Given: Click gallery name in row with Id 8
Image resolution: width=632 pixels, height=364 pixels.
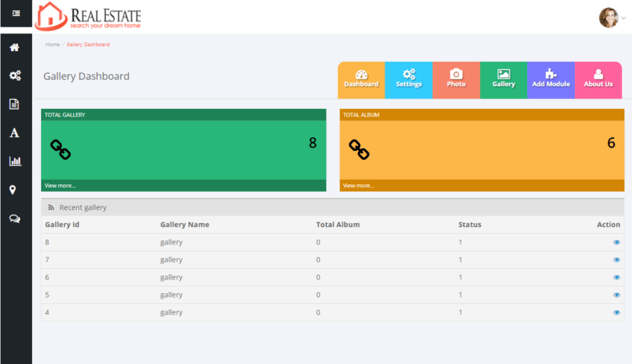Looking at the screenshot, I should pos(171,242).
